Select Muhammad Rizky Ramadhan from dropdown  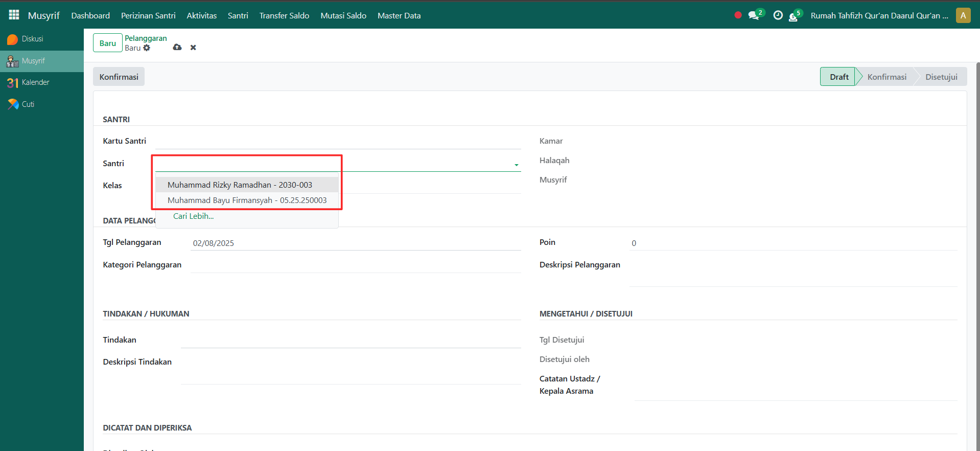(x=240, y=185)
